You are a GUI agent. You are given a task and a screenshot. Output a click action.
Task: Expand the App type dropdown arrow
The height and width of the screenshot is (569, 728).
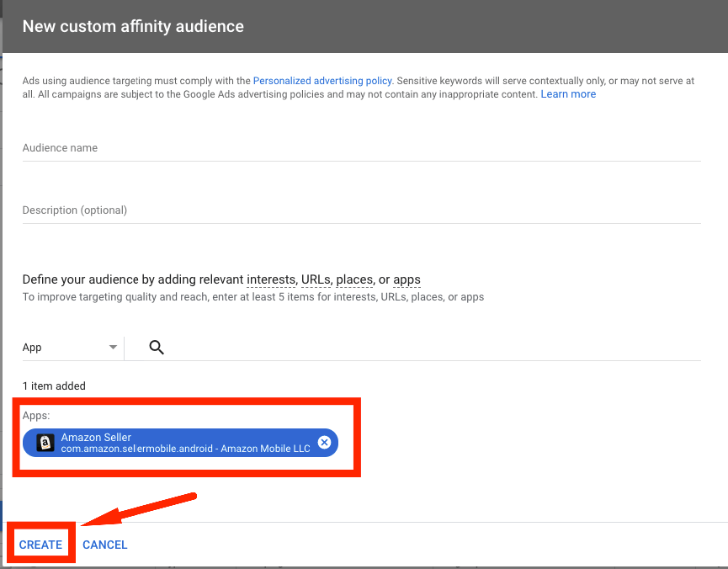point(113,348)
